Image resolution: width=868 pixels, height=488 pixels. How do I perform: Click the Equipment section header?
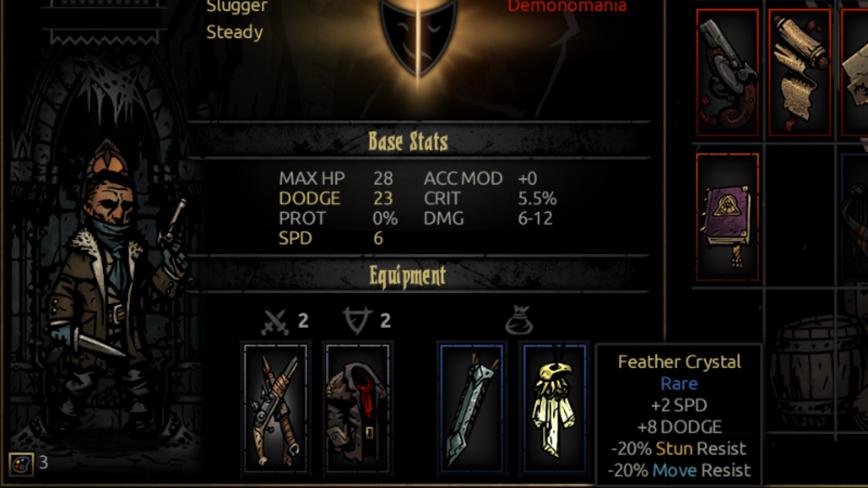coord(407,275)
